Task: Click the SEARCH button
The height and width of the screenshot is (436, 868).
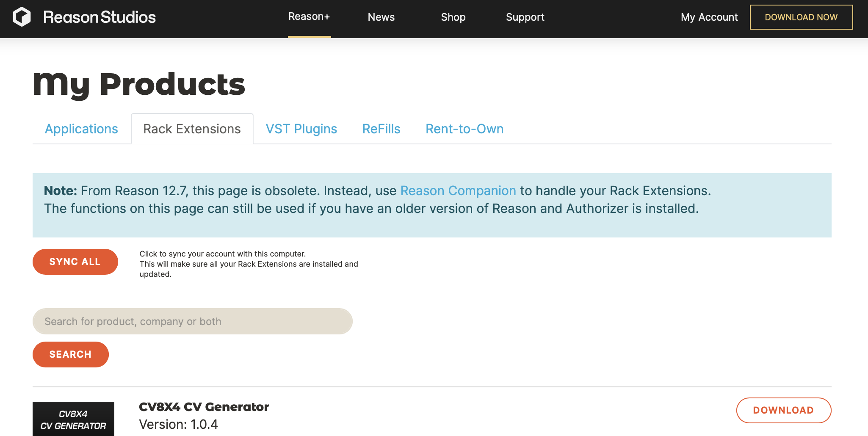Action: 71,354
